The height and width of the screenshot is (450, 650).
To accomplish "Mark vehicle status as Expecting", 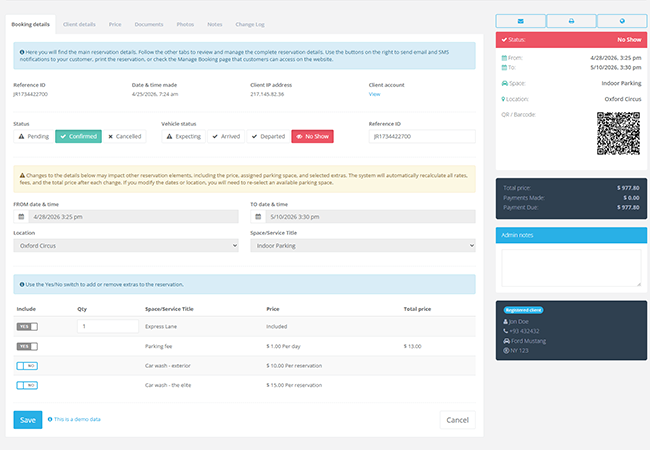I will click(x=184, y=136).
